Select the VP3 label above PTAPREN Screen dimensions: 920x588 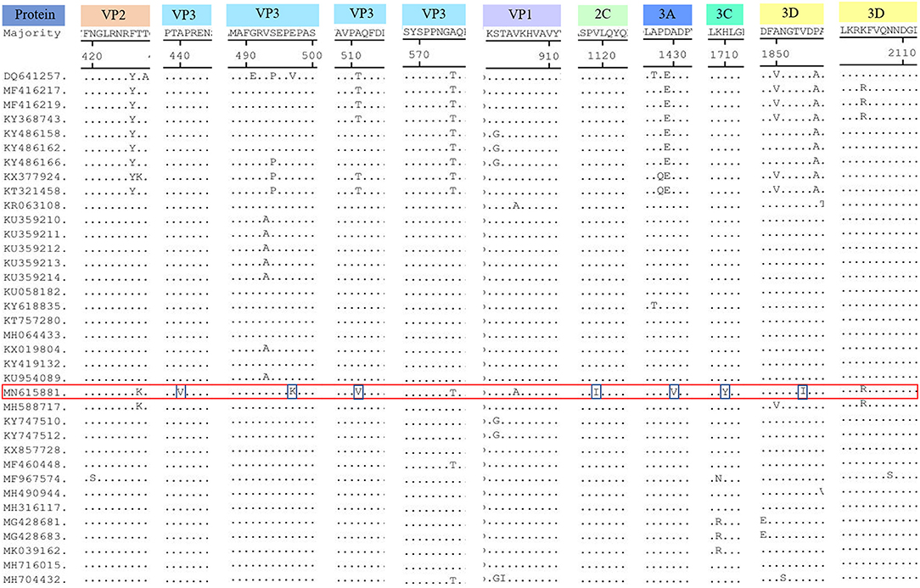[x=185, y=14]
